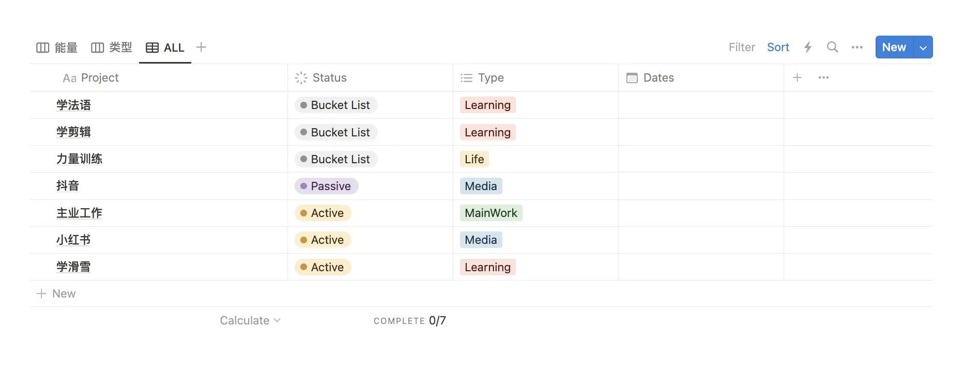Image resolution: width=980 pixels, height=373 pixels.
Task: Switch to the 类型 board view tab
Action: [x=112, y=48]
